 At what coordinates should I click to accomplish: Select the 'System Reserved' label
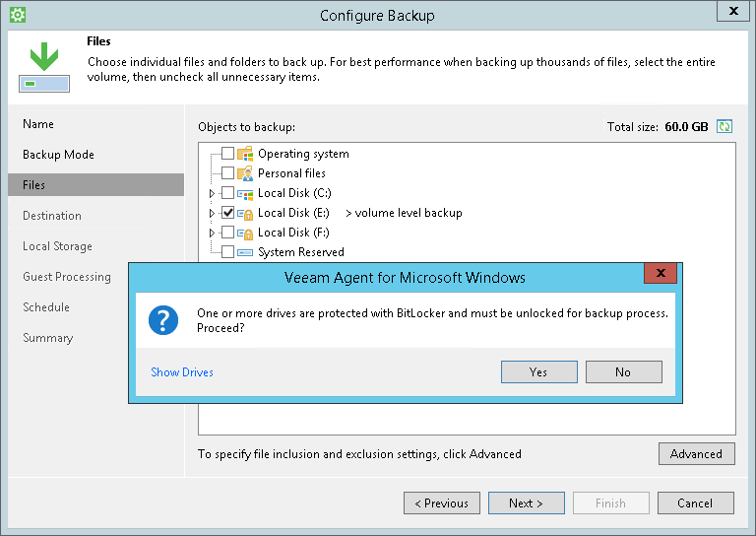(301, 252)
